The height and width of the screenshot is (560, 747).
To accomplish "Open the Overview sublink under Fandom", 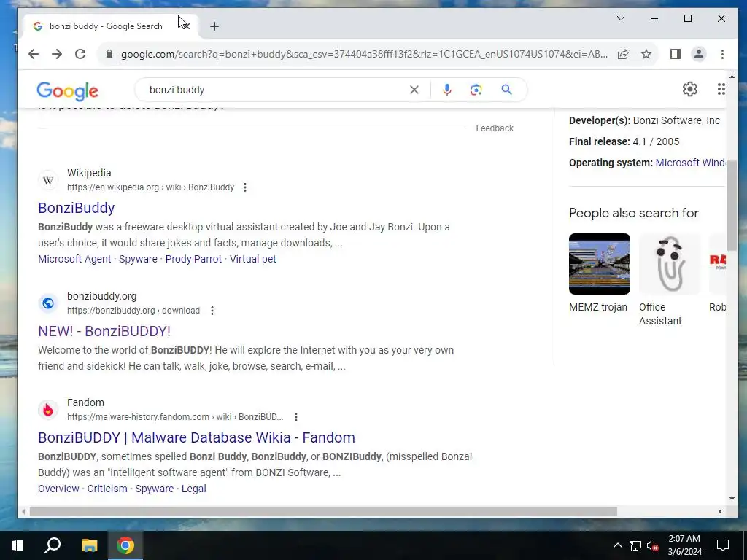I will click(x=58, y=489).
